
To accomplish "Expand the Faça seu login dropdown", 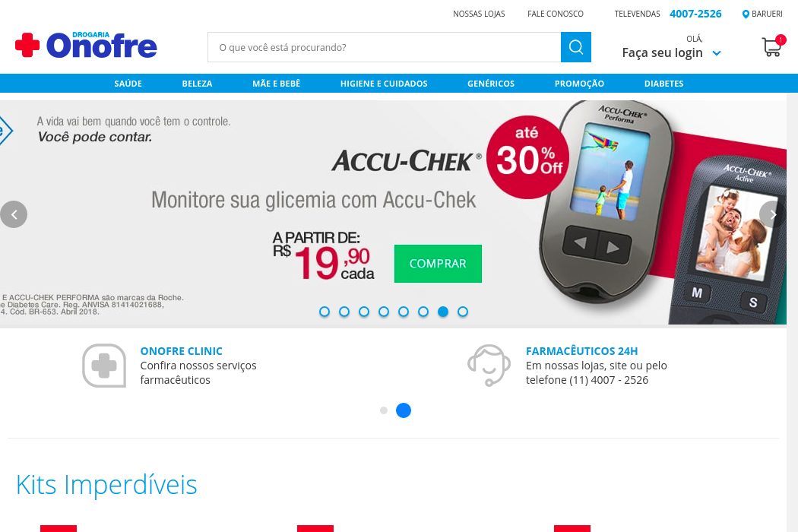I will (x=717, y=53).
